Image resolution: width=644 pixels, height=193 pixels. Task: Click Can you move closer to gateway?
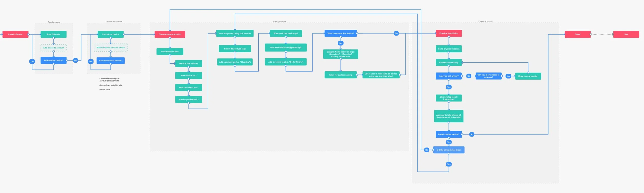[488, 76]
